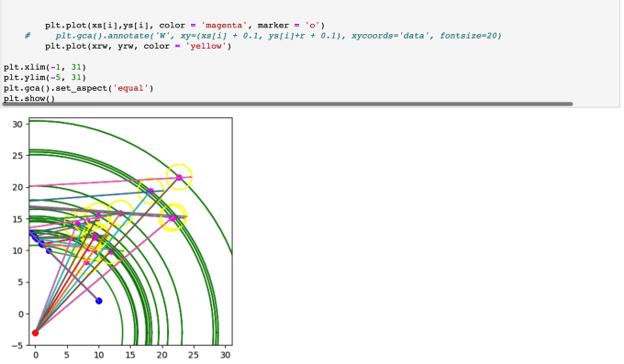Click the red dot at the plot's bottom left
Screen dimensions: 624x364
click(35, 333)
